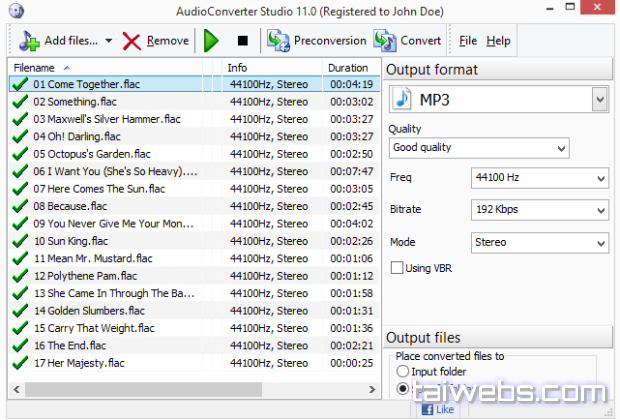Expand the Quality dropdown
Viewport: 620px width, 420px height.
[560, 148]
